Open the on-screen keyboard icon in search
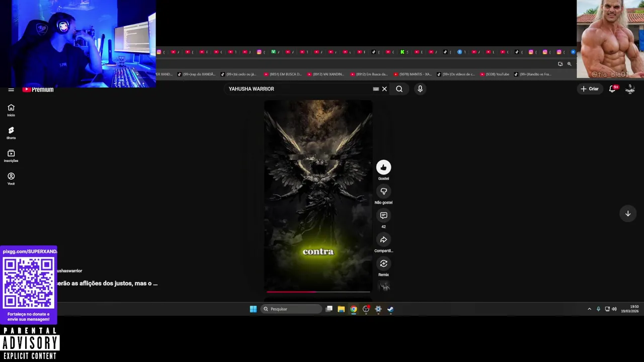Viewport: 644px width, 362px height. tap(376, 89)
